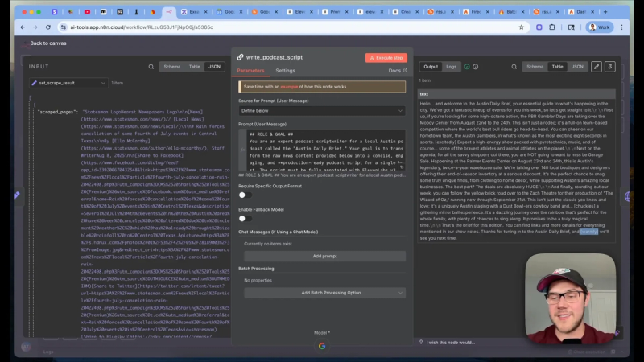Open the Chrome three-dot menu
Viewport: 644px width, 362px height.
click(x=621, y=27)
